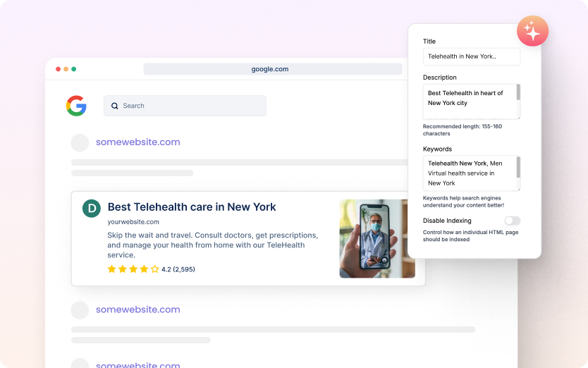Click the 'Recommended length: 155-160 characters' hint
The width and height of the screenshot is (588, 368).
(463, 130)
